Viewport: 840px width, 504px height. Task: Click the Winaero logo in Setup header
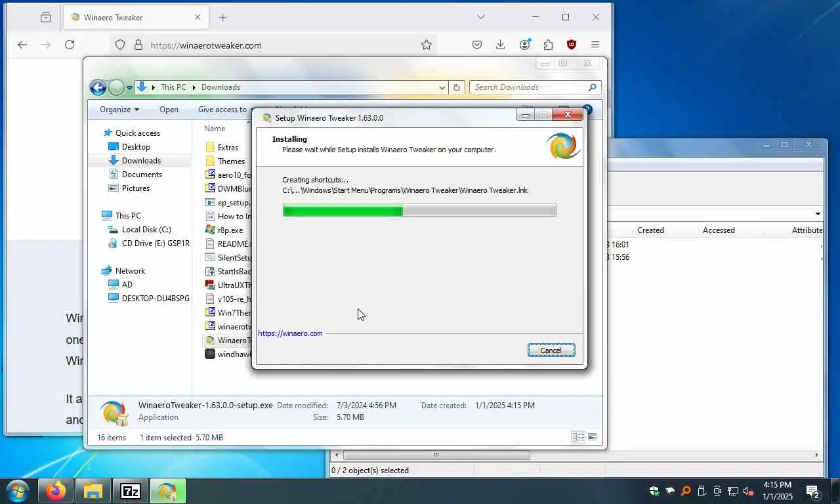[563, 146]
